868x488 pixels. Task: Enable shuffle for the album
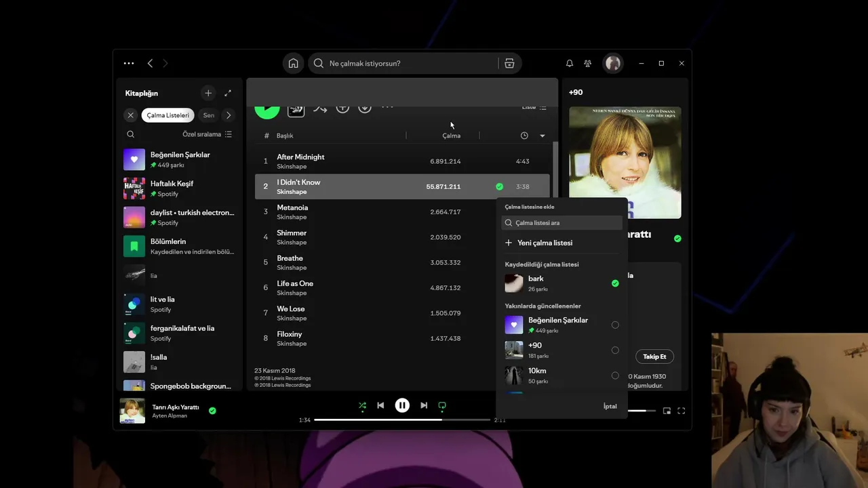(320, 108)
